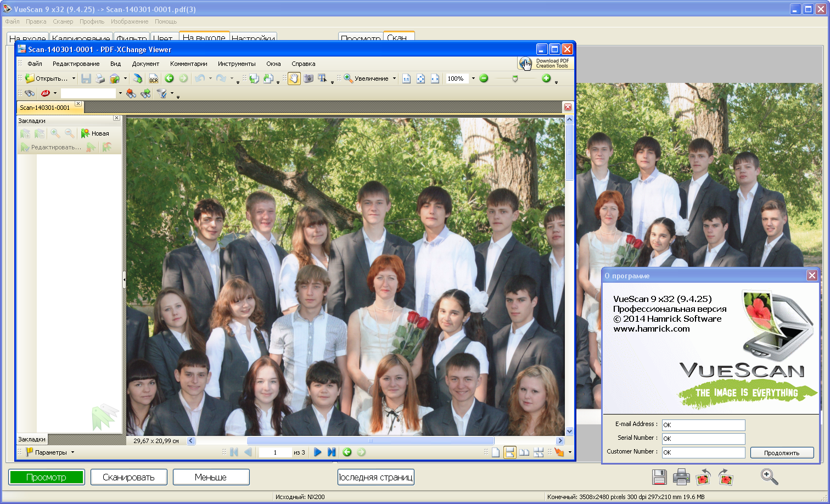The width and height of the screenshot is (830, 504).
Task: Open the Инструменты menu
Action: click(237, 64)
